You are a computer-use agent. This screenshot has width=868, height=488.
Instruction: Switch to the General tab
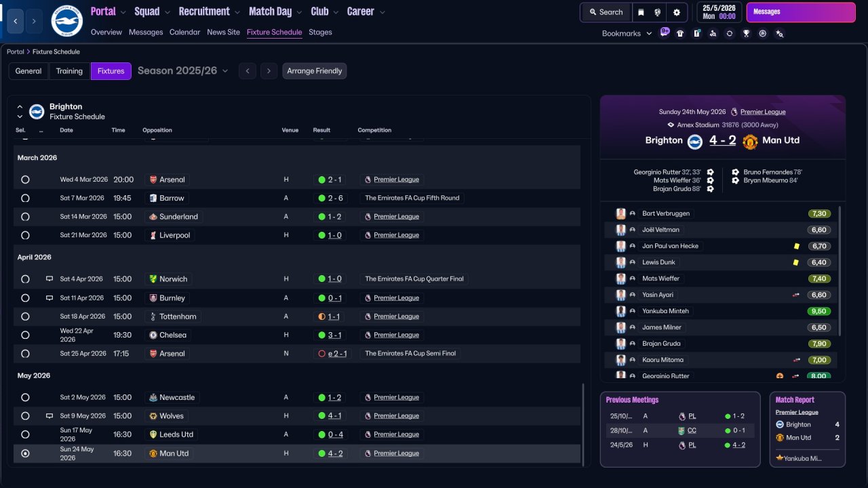click(28, 71)
